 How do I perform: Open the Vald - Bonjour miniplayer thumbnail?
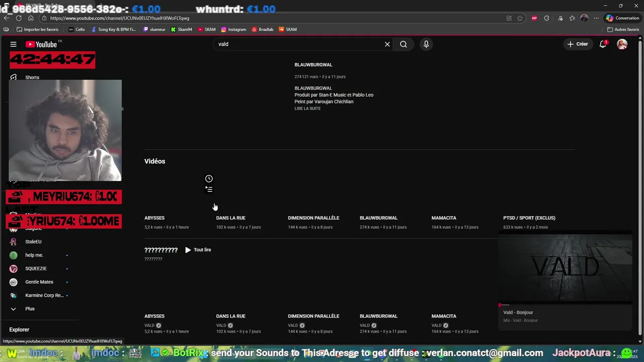pos(565,267)
